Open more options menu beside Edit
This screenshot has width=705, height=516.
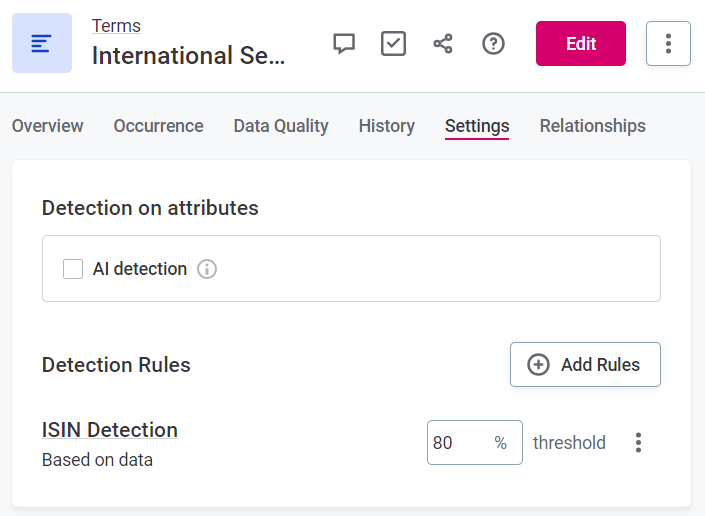668,44
